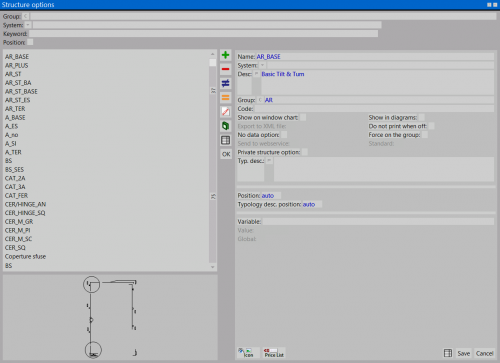Click the list scroll-down arrow
This screenshot has height=363, width=500.
(x=213, y=267)
